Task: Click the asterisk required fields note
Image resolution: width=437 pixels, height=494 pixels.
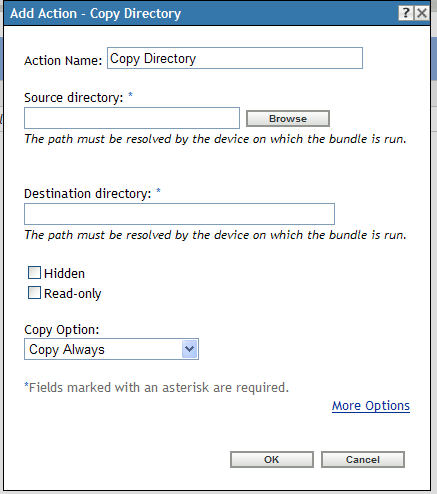Action: (x=157, y=388)
